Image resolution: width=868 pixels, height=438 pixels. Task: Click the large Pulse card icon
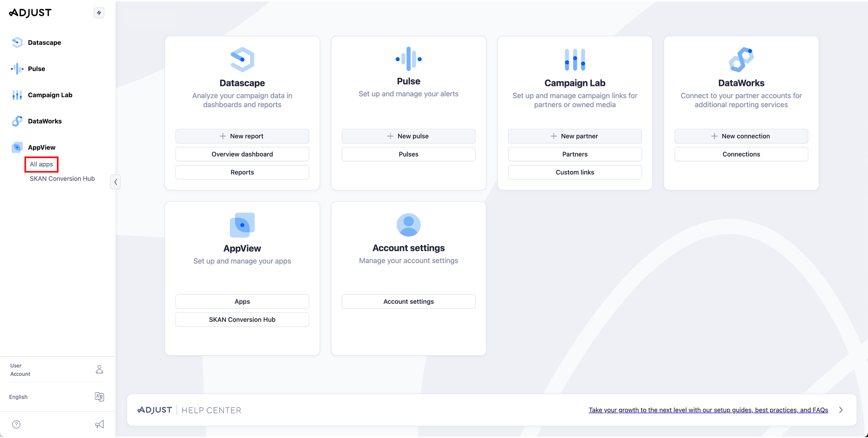tap(409, 59)
